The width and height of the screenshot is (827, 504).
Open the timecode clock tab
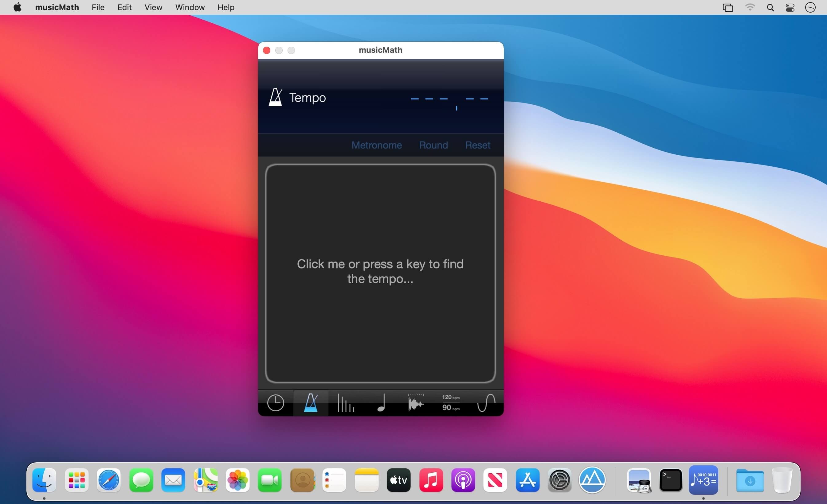pos(276,403)
